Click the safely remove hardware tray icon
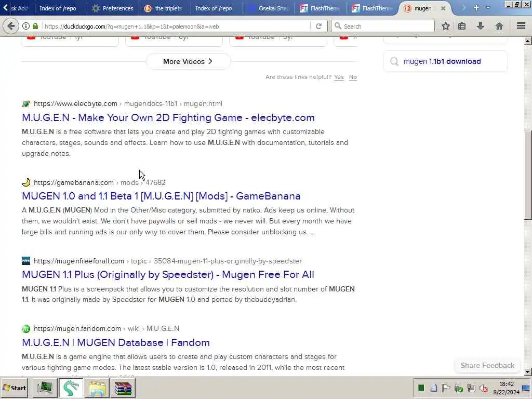Viewport: 532px width, 399px height. click(458, 388)
